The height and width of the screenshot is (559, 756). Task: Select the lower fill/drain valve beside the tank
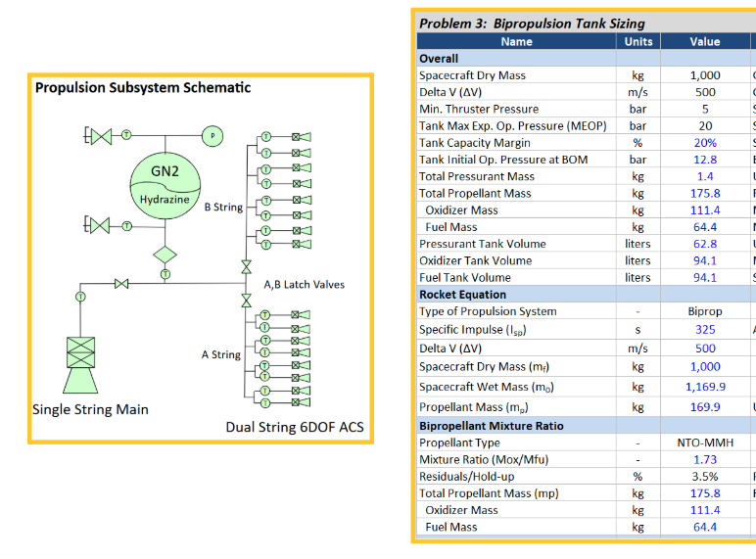point(100,226)
